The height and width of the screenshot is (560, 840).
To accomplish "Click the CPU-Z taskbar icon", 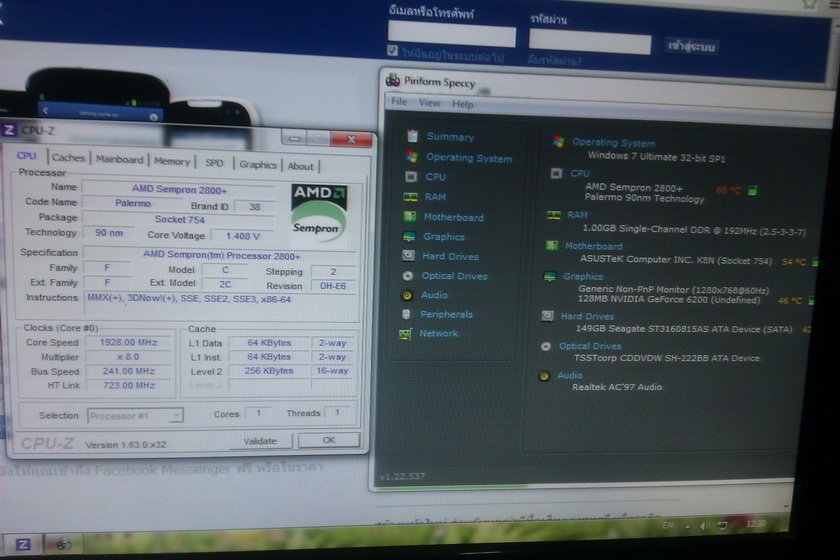I will click(x=22, y=544).
